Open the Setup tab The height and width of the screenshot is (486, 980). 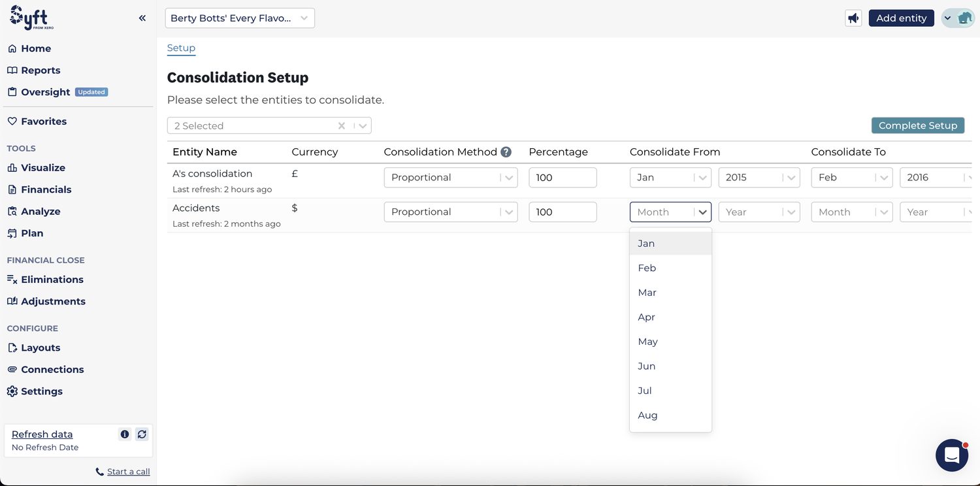(181, 48)
